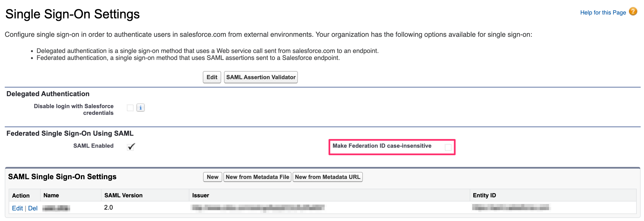The image size is (644, 221).
Task: Open the SAML Assertion Validator
Action: [261, 77]
